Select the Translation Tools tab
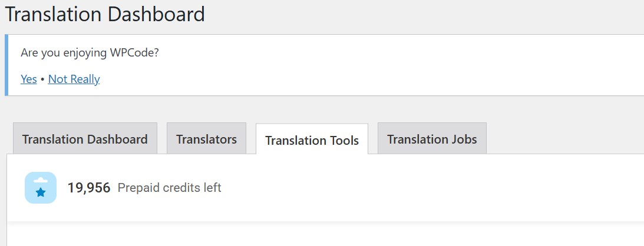Viewport: 644px width, 246px height. point(312,140)
